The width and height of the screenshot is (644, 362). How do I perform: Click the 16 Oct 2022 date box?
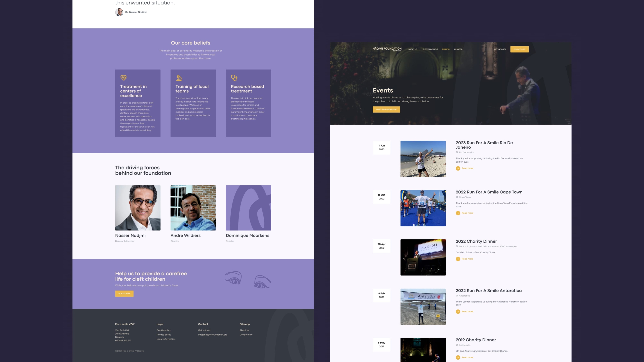pos(381,197)
